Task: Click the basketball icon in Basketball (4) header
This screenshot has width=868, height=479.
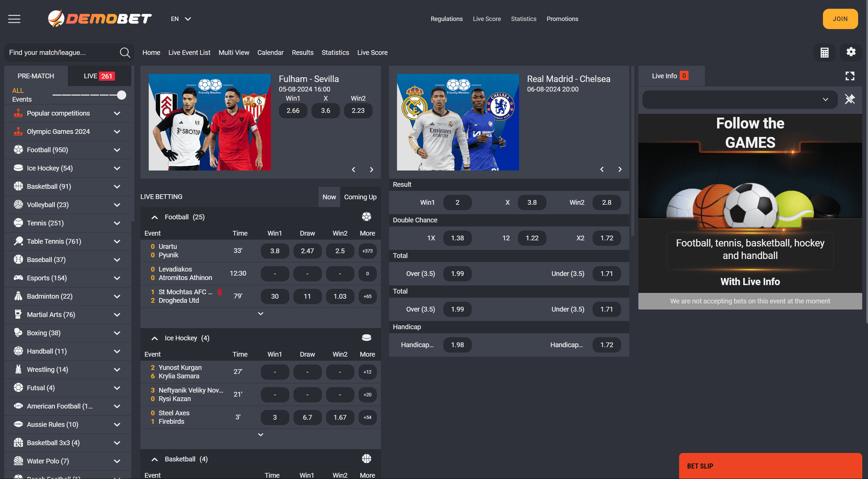Action: 367,459
